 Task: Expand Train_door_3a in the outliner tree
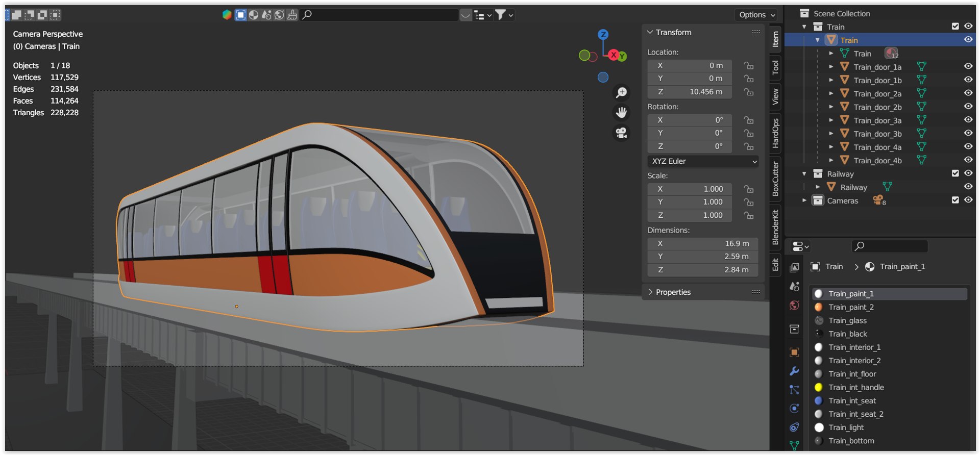pyautogui.click(x=831, y=120)
